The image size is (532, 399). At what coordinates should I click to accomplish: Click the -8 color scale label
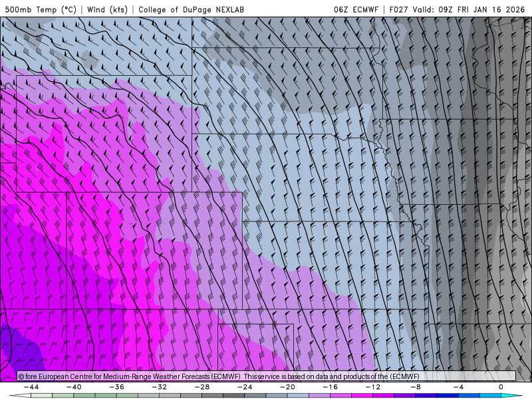[416, 387]
